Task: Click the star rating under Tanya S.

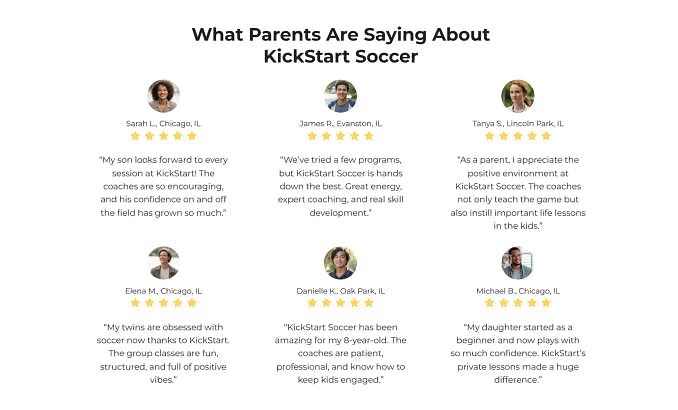Action: pos(517,136)
